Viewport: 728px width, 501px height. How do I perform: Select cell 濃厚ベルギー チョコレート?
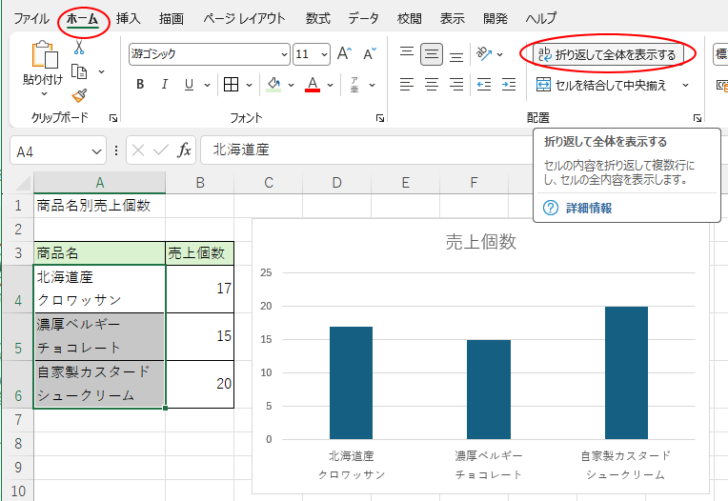coord(99,336)
